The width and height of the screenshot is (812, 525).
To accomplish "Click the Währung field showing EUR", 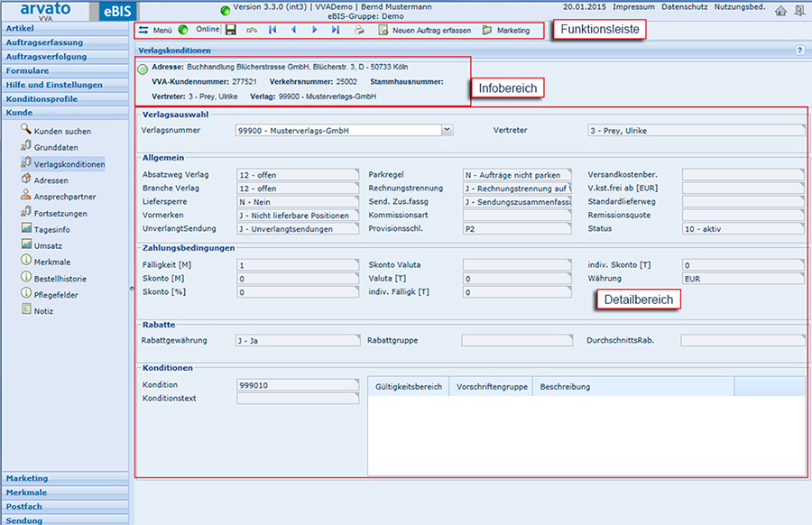I will [x=743, y=279].
